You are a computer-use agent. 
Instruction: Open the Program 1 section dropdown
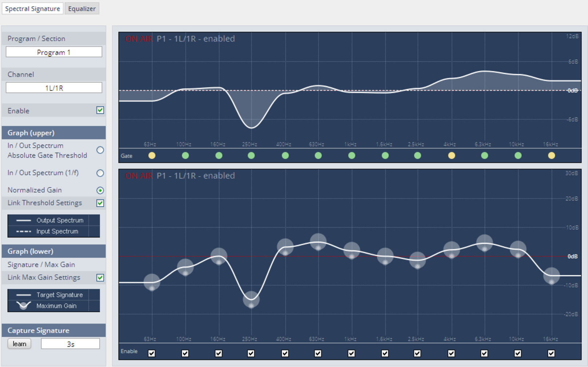pyautogui.click(x=54, y=52)
